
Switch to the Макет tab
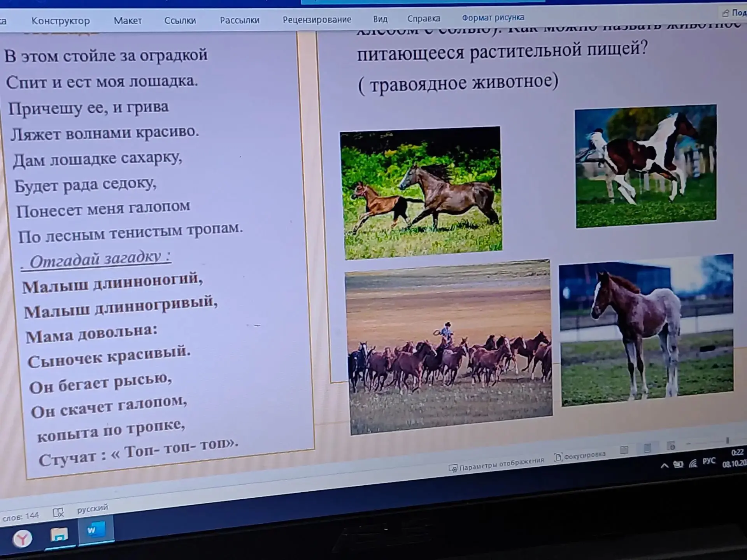pos(128,21)
